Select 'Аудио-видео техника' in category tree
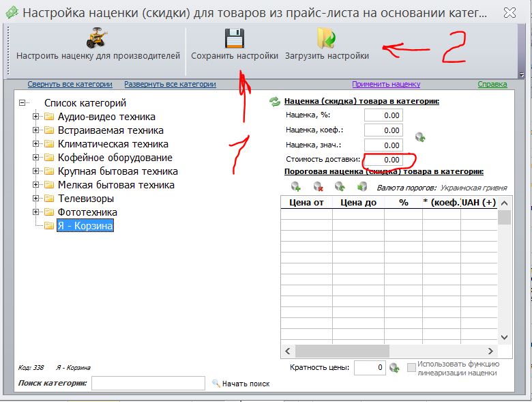This screenshot has width=532, height=402. coord(106,117)
